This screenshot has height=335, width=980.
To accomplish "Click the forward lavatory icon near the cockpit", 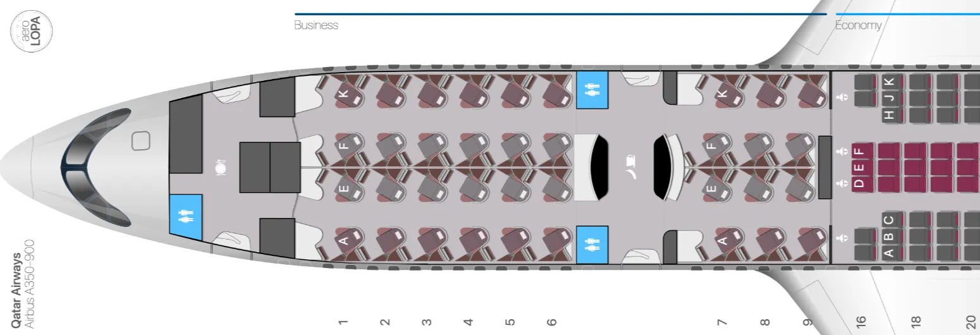I will (x=186, y=217).
